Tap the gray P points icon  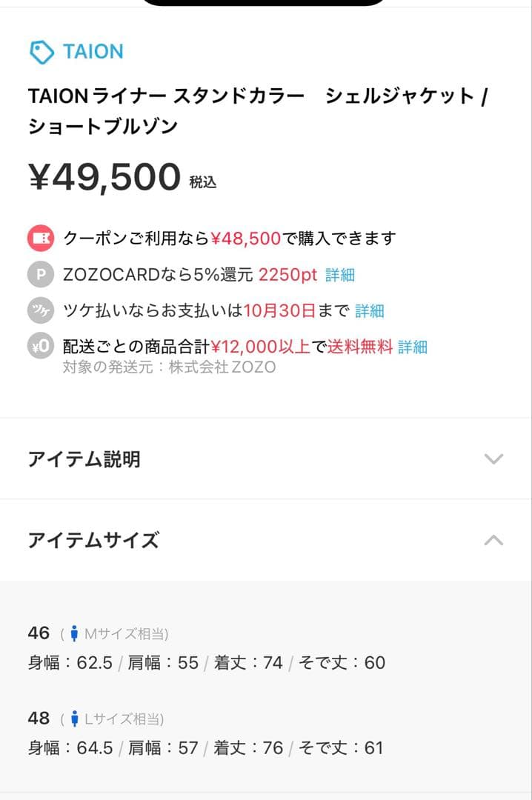40,275
